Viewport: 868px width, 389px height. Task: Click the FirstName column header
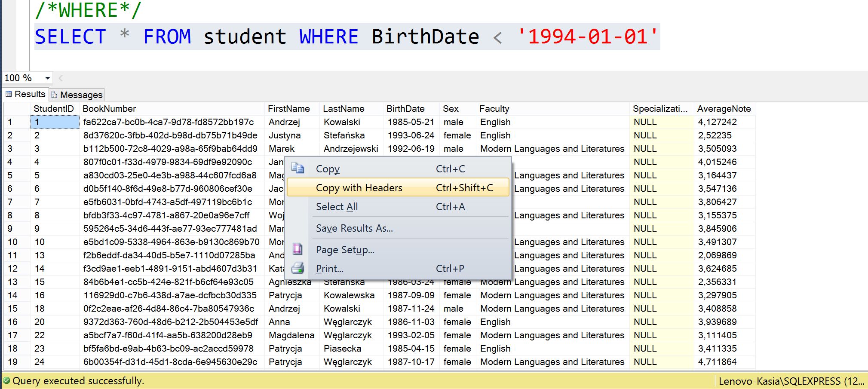[x=292, y=109]
